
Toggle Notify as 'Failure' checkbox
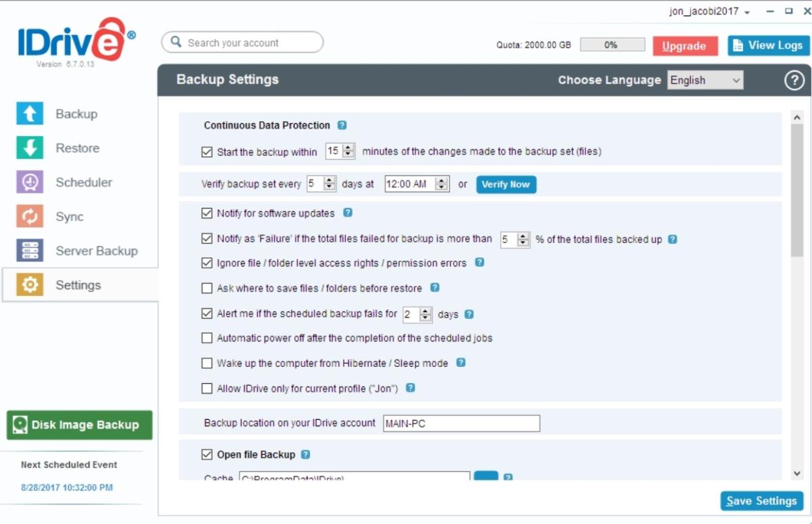coord(207,238)
